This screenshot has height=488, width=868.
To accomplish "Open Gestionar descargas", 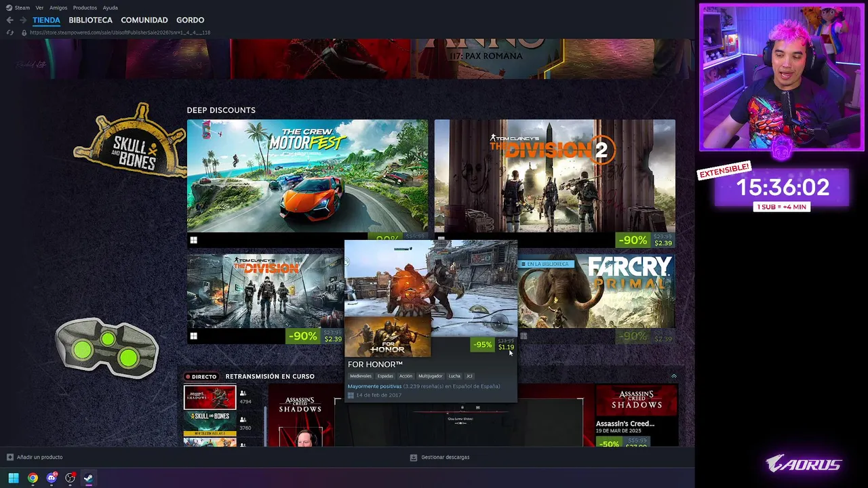I will coord(446,457).
